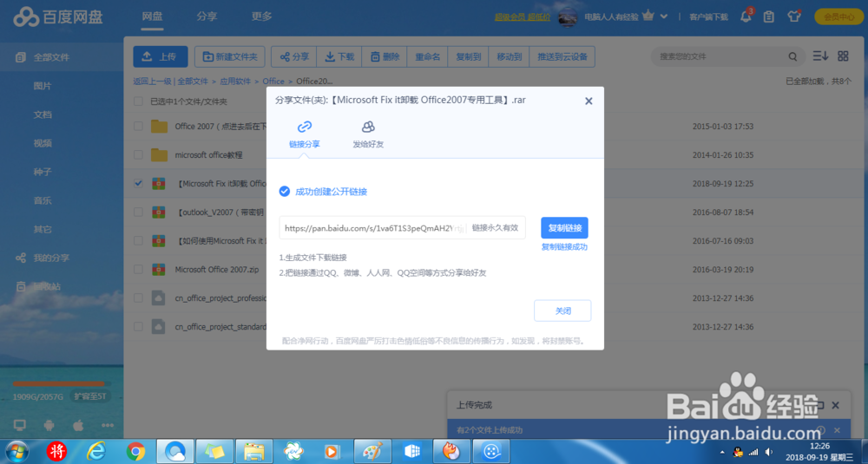Click 移动到 toolbar button
Screen dimensions: 868x464
tap(510, 56)
